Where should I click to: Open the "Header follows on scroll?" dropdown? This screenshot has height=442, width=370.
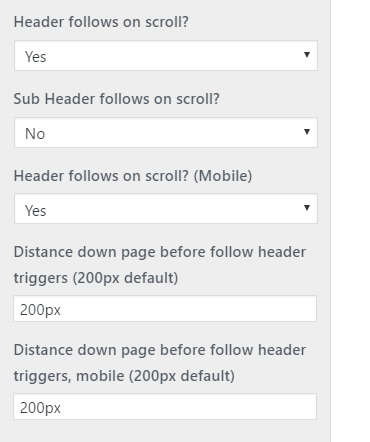click(166, 56)
